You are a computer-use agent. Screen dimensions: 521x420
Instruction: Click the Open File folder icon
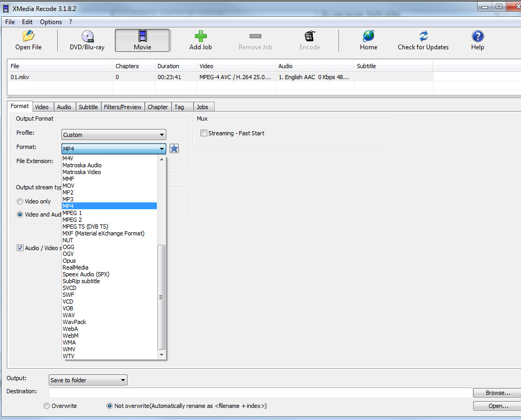pos(28,36)
